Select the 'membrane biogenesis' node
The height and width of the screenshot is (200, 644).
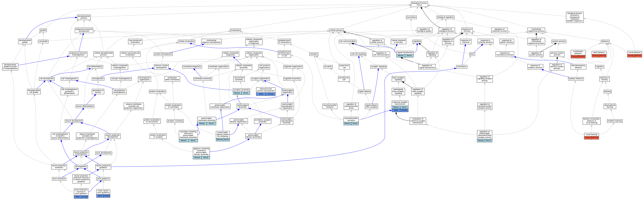[x=192, y=67]
